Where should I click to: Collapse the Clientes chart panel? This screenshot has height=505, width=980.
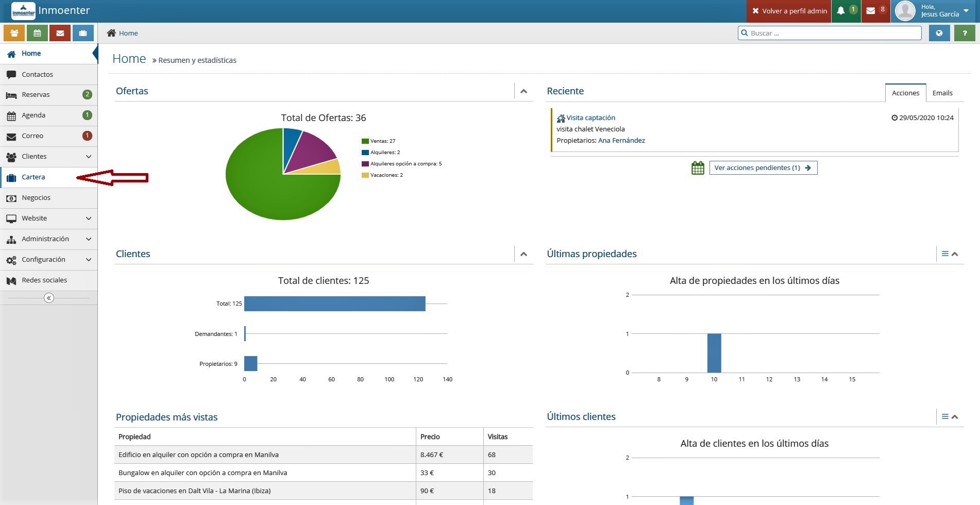(523, 254)
